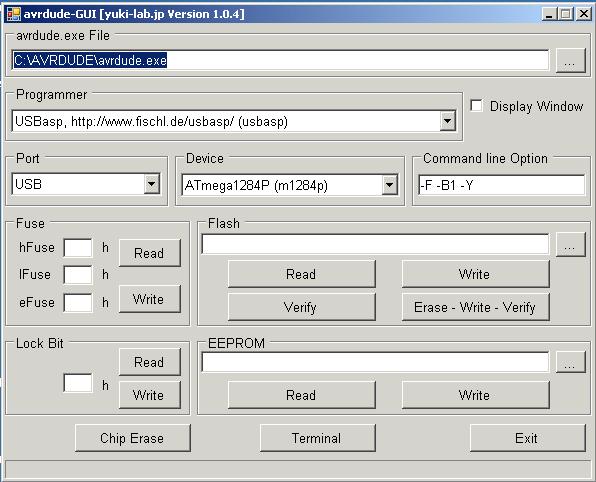Click the hFuse value field
596x482 pixels.
[78, 248]
